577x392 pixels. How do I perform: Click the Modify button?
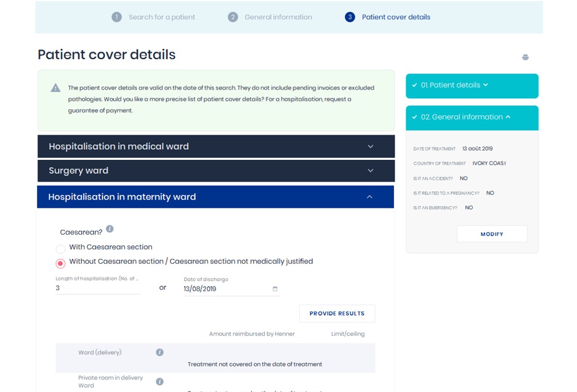point(492,234)
